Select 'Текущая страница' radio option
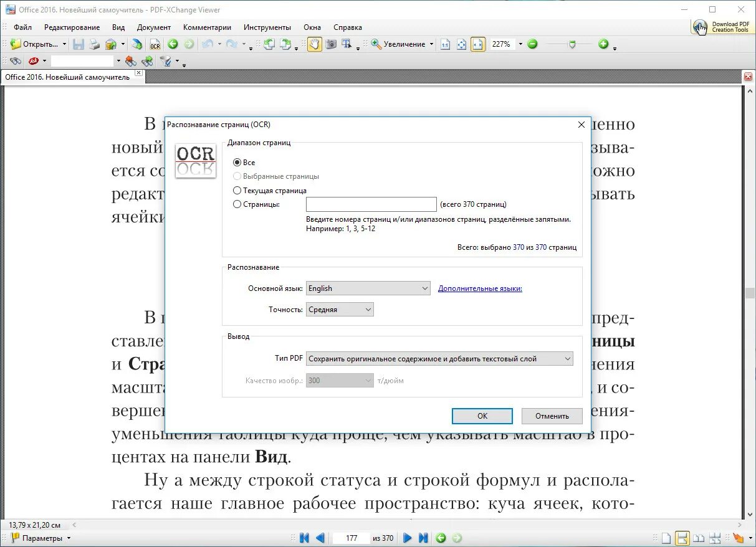 (237, 191)
